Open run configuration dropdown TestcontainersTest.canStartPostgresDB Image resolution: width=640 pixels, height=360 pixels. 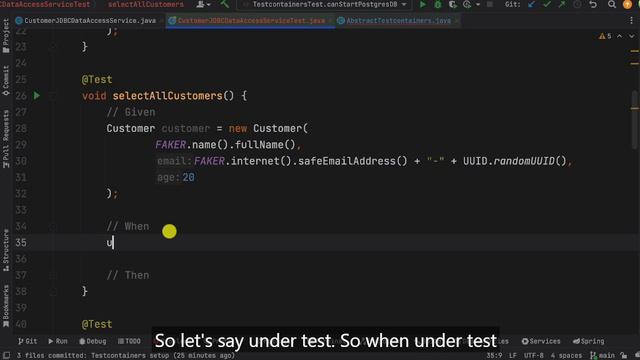[324, 4]
